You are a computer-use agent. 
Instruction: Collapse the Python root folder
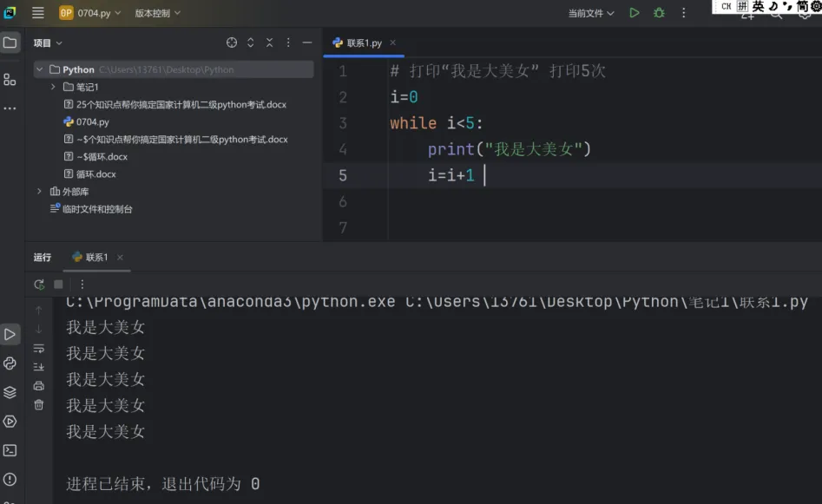point(39,69)
